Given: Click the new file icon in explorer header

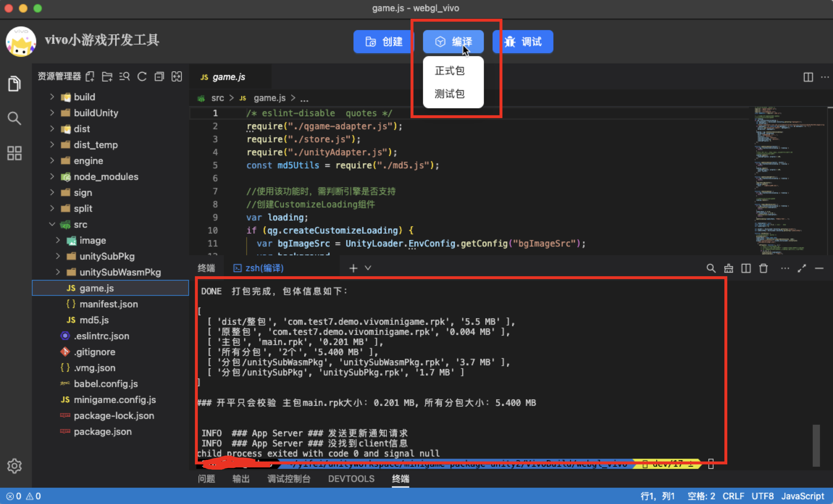Looking at the screenshot, I should click(x=90, y=76).
